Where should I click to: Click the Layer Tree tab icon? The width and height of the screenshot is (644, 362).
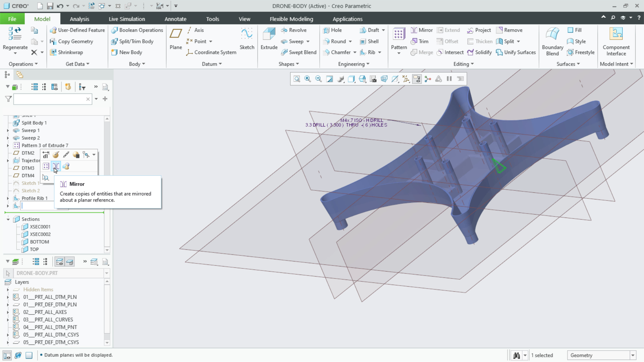click(20, 74)
